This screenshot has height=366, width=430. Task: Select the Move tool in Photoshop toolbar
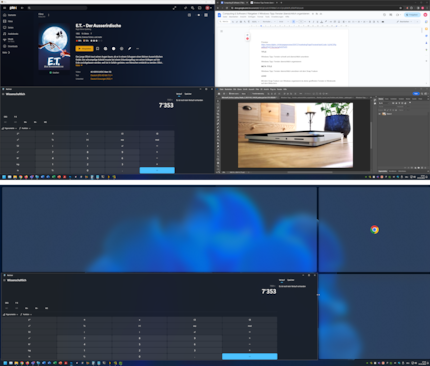pyautogui.click(x=218, y=101)
